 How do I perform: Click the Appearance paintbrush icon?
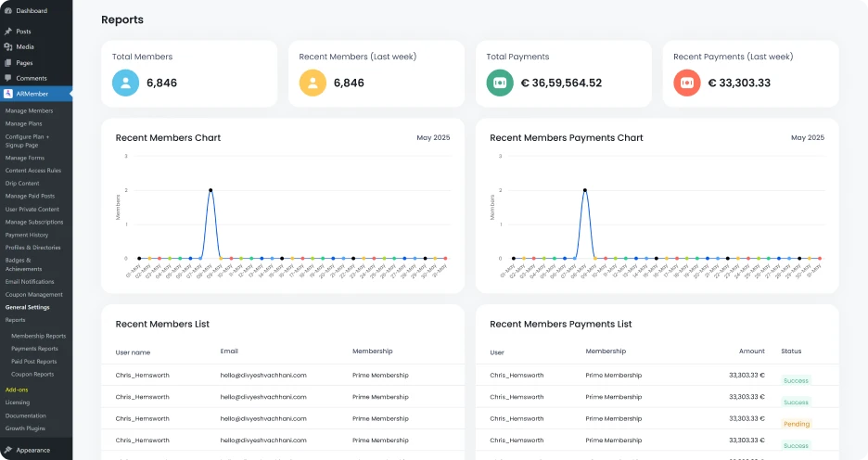[8, 450]
